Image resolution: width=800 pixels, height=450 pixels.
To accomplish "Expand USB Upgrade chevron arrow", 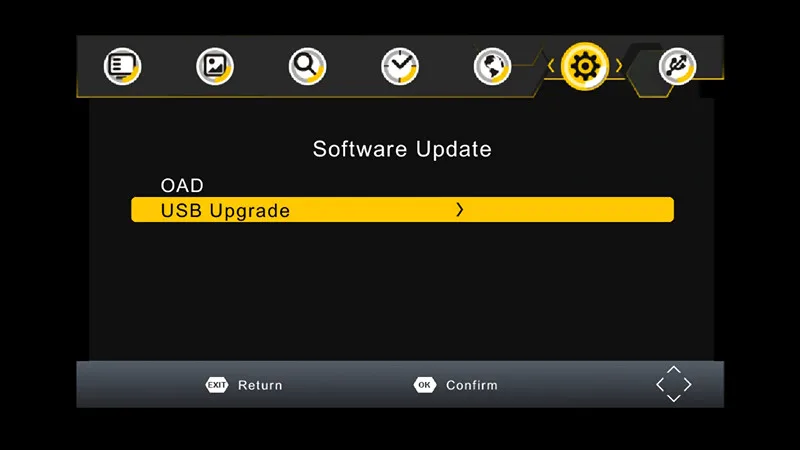I will [x=460, y=210].
